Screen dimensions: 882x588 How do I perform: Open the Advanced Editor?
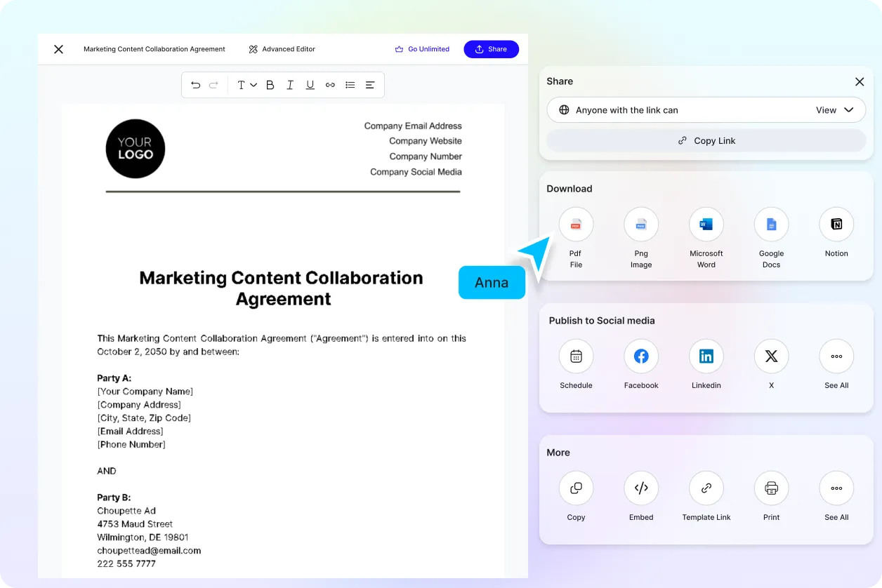point(282,49)
